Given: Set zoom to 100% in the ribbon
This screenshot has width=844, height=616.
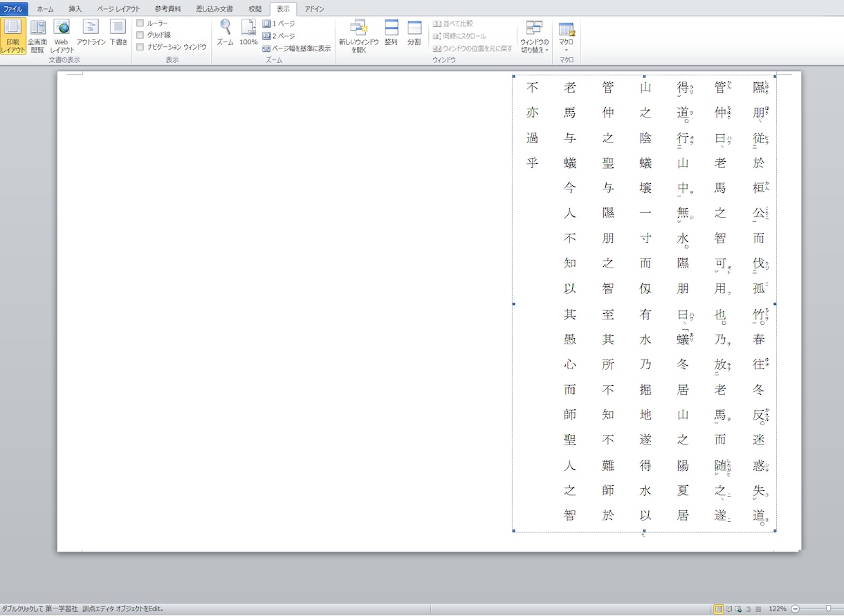Looking at the screenshot, I should pos(248,32).
